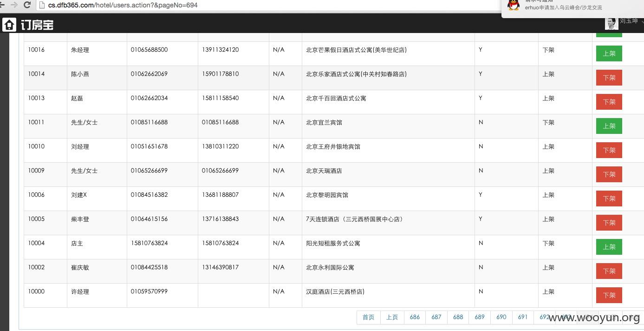Click 下架 button for 刘建X row
Image resolution: width=644 pixels, height=331 pixels.
[609, 199]
